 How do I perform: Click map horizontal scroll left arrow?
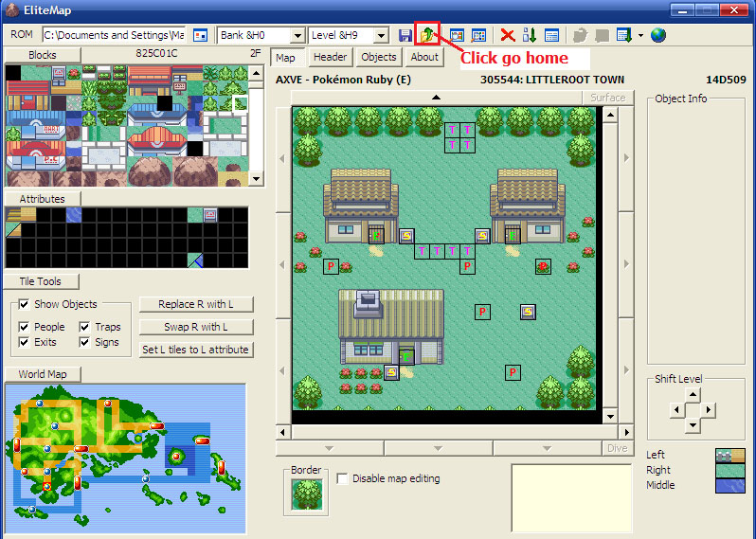tap(283, 433)
